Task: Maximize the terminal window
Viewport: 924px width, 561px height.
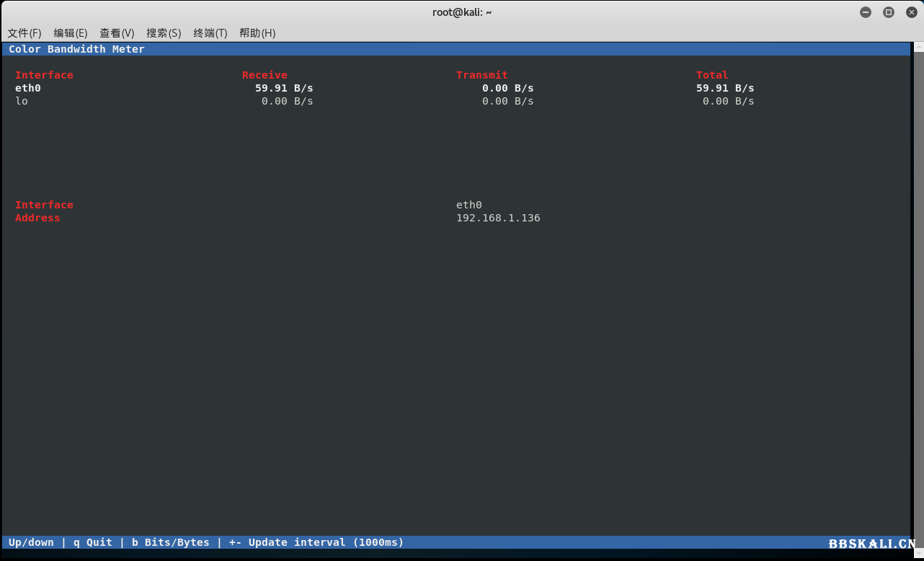Action: 889,12
